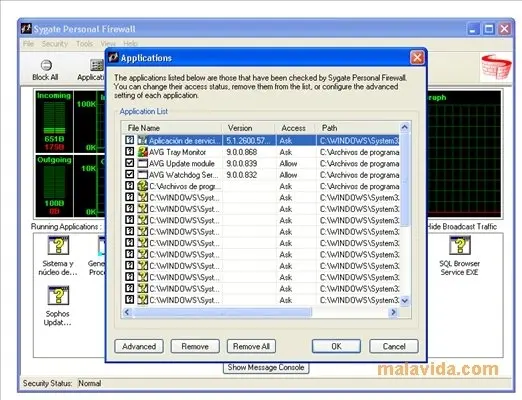Click Hide Broadcast Traffic label

(x=462, y=227)
